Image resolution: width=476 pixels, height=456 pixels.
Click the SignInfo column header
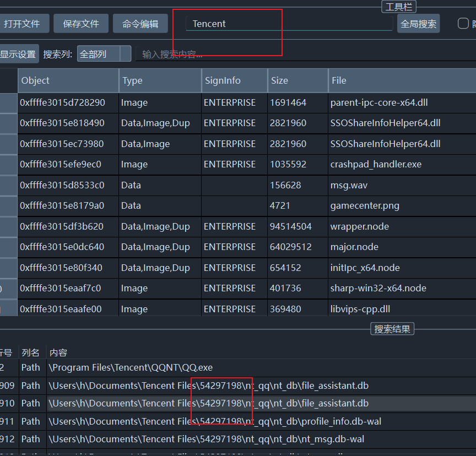(234, 80)
